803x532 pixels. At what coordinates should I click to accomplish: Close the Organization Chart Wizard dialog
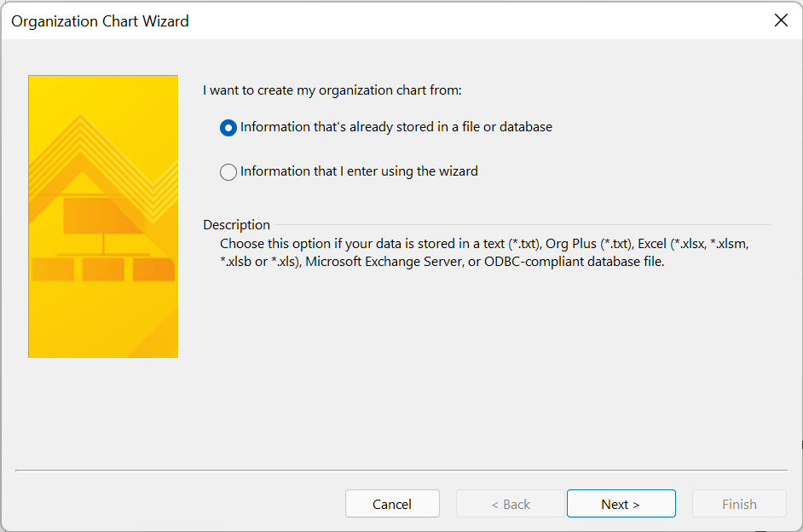click(780, 20)
